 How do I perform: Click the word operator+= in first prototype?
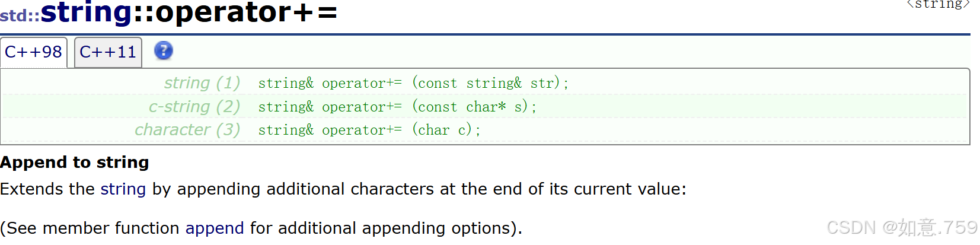pos(362,84)
